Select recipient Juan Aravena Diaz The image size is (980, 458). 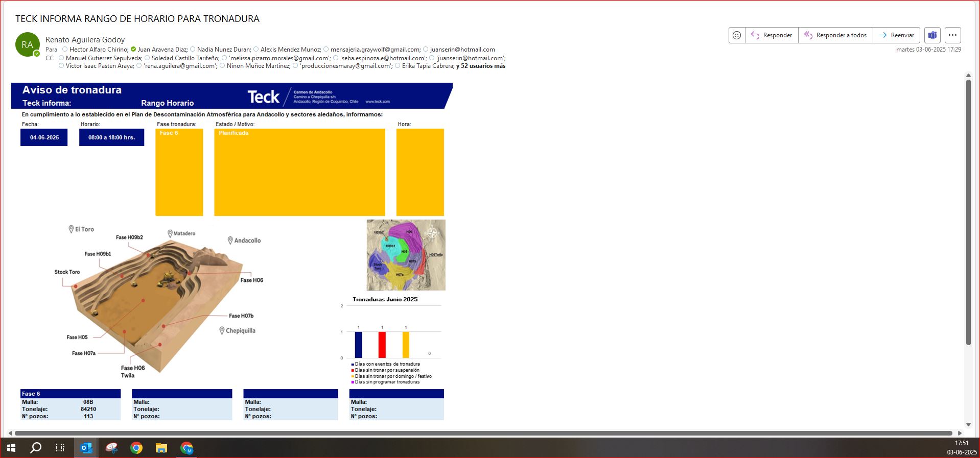(162, 50)
